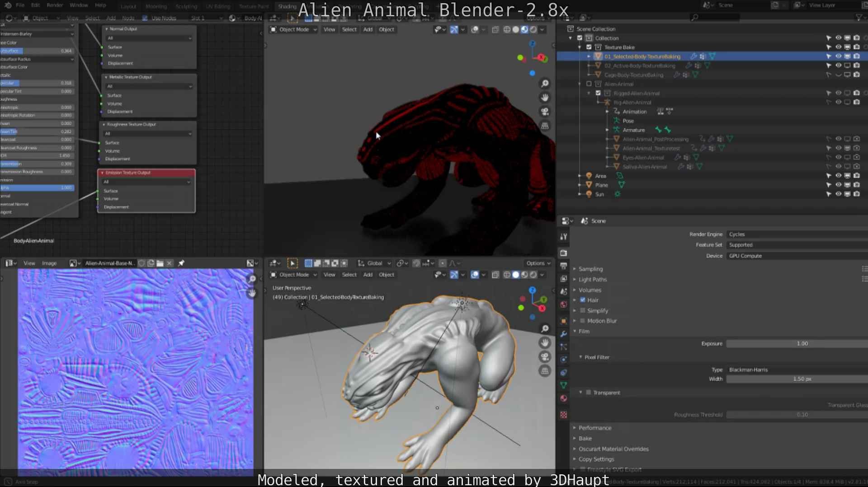This screenshot has height=487, width=868.
Task: Hide the Plane object in viewport
Action: (x=839, y=185)
